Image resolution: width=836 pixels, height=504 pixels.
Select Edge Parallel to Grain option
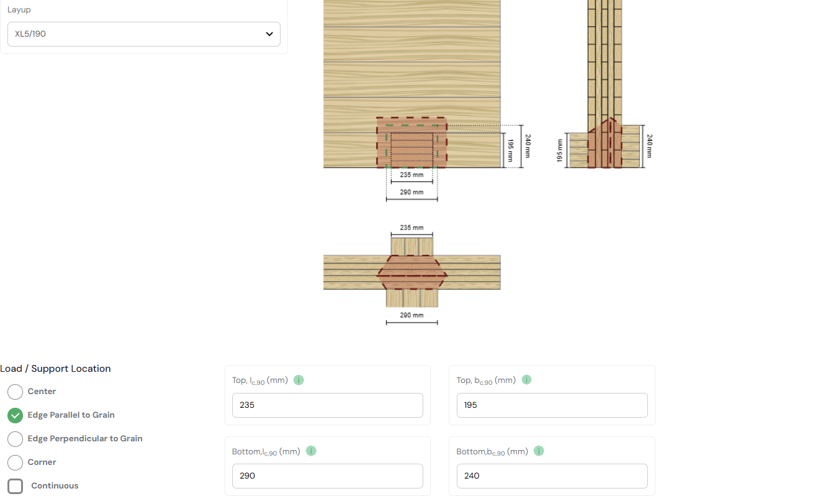[x=16, y=415]
